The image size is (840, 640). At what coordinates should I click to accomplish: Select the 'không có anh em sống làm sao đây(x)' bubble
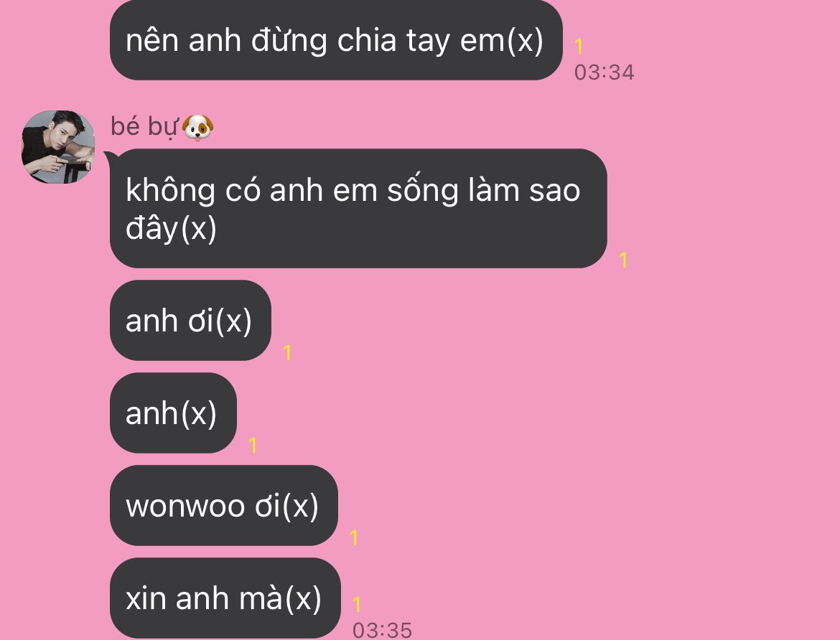tap(358, 208)
